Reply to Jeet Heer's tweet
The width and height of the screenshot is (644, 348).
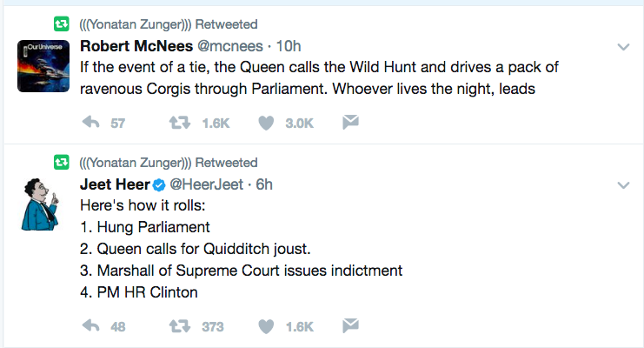click(x=90, y=326)
